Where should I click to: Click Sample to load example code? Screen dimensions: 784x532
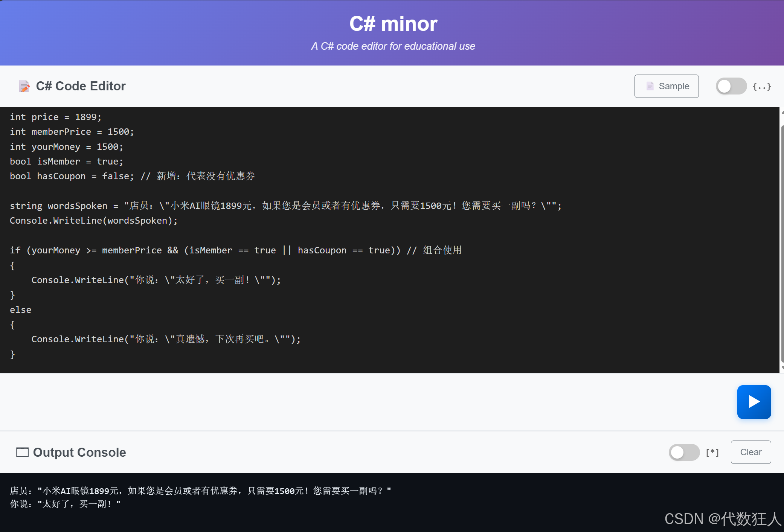(667, 86)
